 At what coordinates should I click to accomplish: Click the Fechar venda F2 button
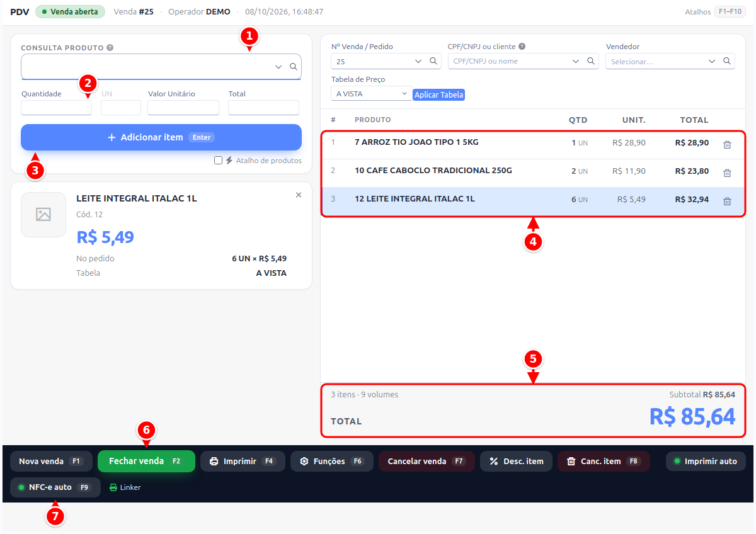point(146,461)
